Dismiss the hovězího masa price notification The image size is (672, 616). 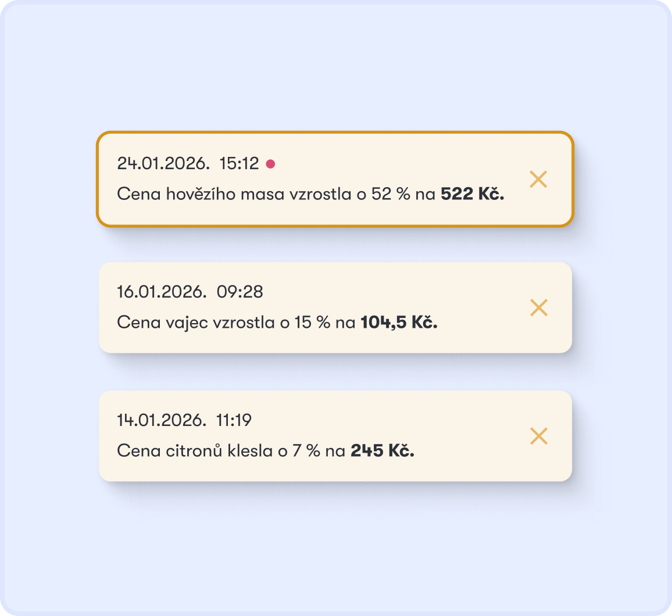(538, 179)
